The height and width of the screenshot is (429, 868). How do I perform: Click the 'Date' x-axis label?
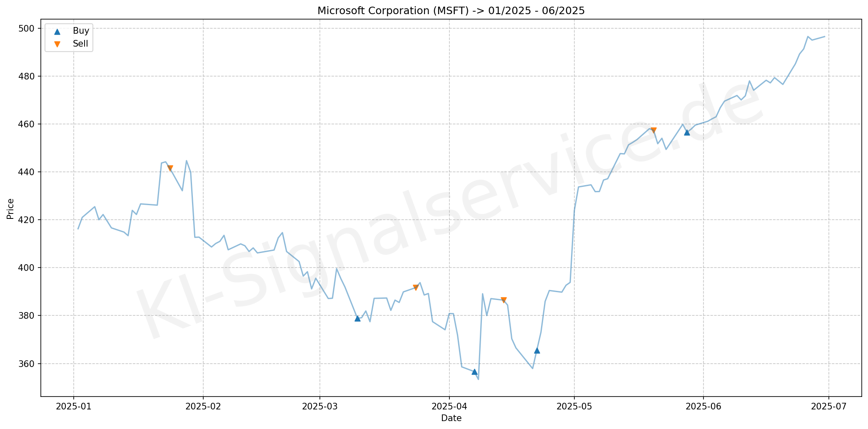coord(451,418)
